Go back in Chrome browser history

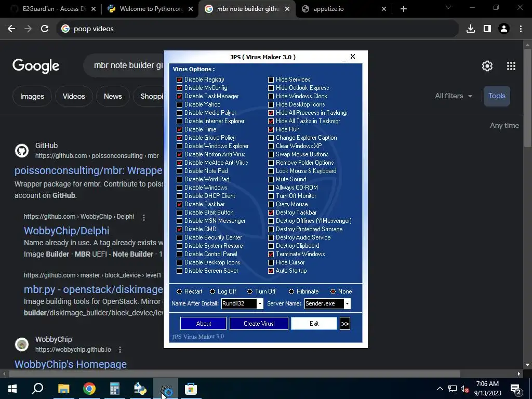coord(11,29)
